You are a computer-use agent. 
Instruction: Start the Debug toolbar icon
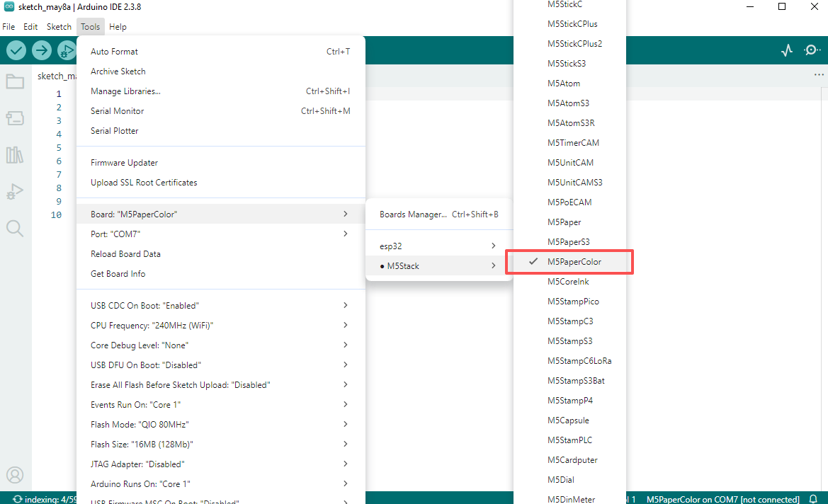pyautogui.click(x=67, y=51)
